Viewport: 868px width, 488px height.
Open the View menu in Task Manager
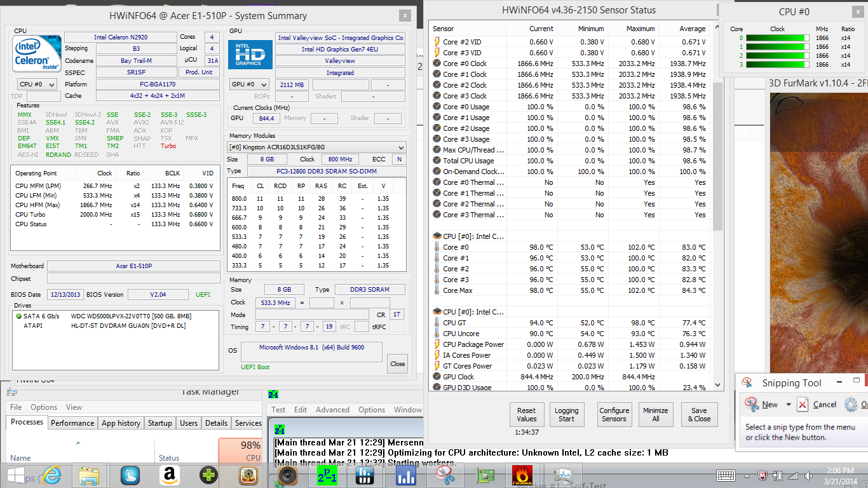point(74,407)
